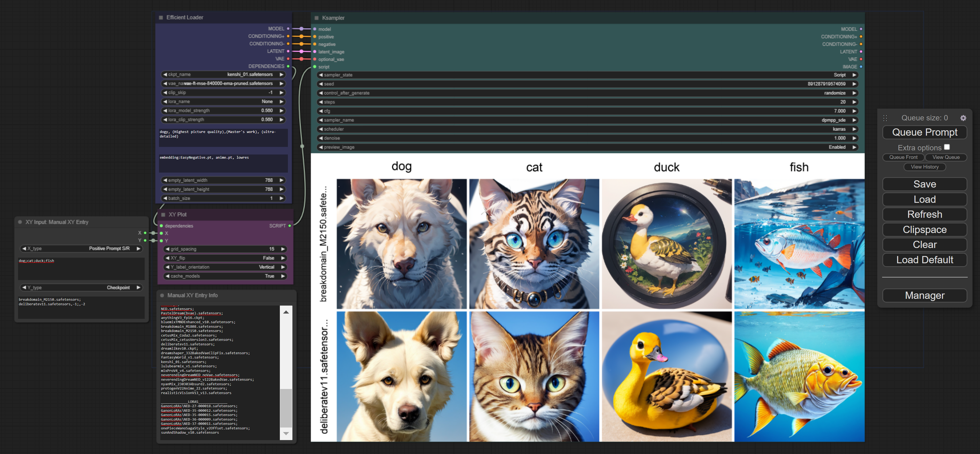Screen dimensions: 980x454
Task: Click the IMAGE output socket on Ksampler
Action: 861,67
